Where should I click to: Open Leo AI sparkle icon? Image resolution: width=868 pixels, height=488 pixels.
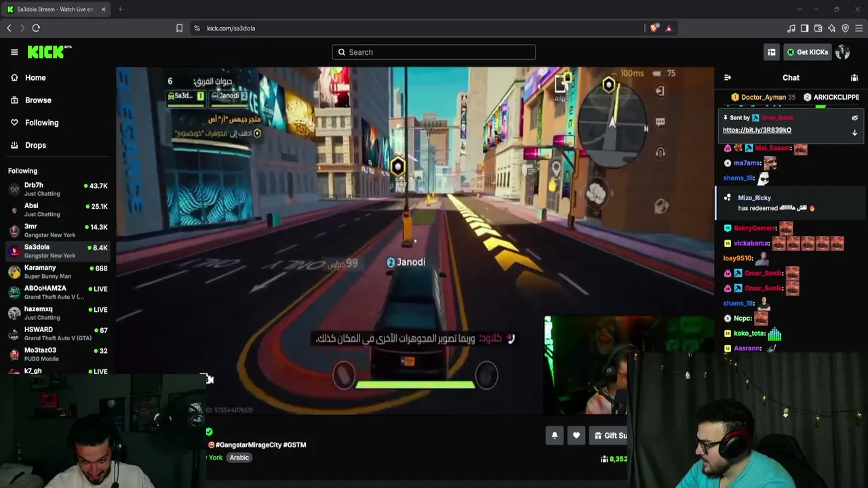point(832,28)
